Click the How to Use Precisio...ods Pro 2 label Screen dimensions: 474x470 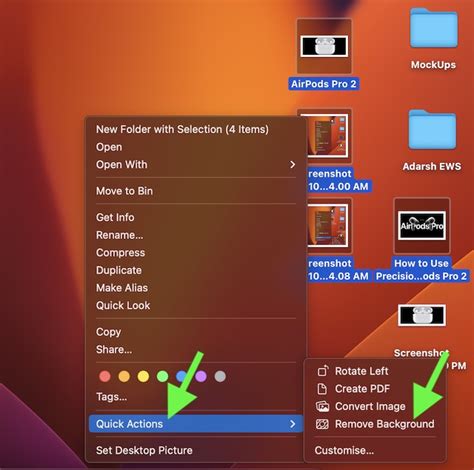pos(421,270)
